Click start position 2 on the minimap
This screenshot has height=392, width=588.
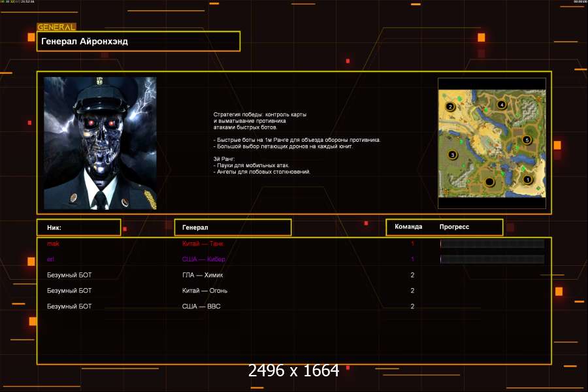(x=450, y=107)
